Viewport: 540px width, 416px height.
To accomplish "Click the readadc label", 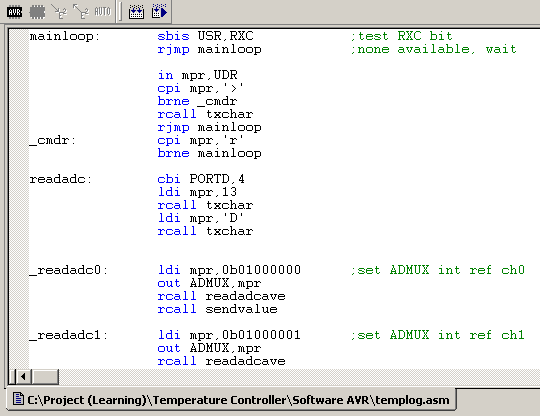I will coord(61,179).
